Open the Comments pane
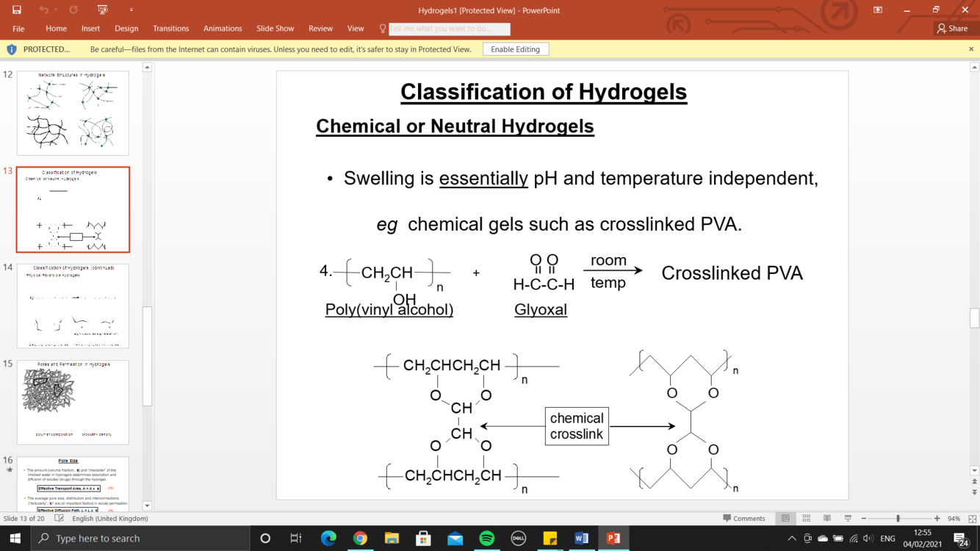Viewport: 980px width, 551px height. pyautogui.click(x=744, y=519)
